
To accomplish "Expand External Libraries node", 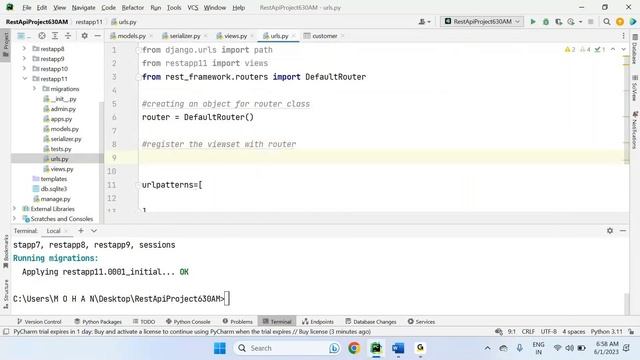I will click(15, 209).
